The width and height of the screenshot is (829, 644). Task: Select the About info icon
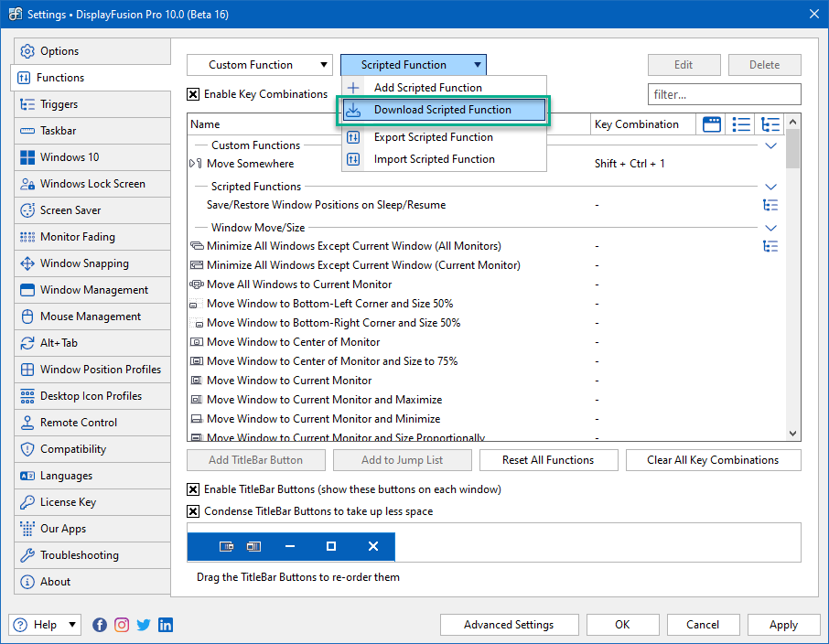pos(27,582)
